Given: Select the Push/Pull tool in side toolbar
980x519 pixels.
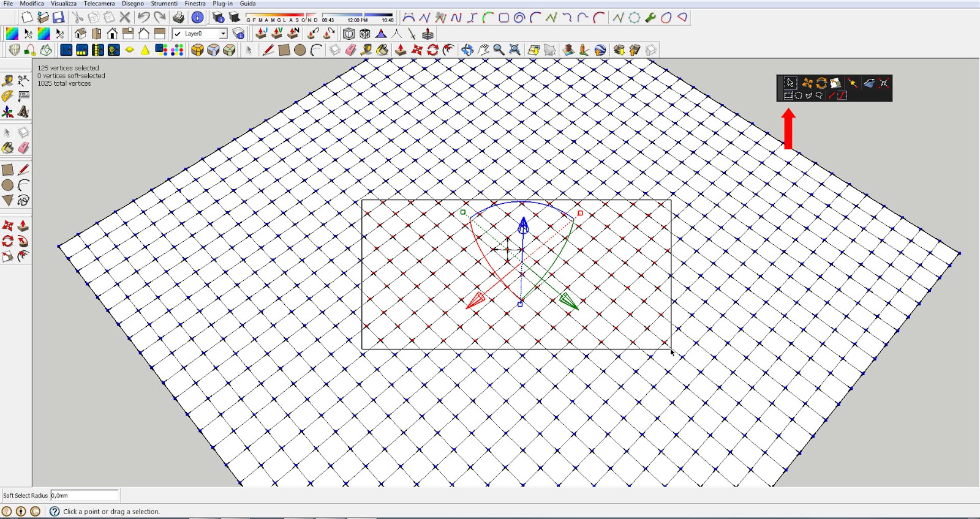Looking at the screenshot, I should pos(23,226).
